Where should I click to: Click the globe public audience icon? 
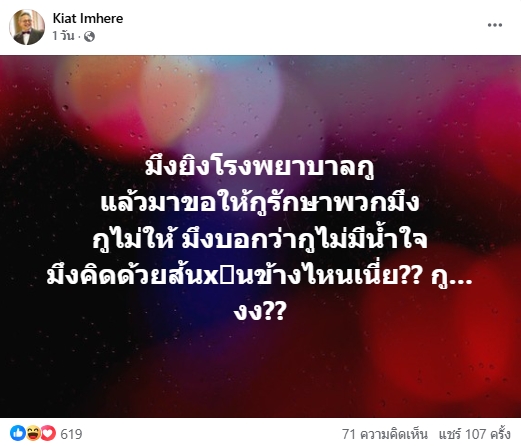pos(89,36)
